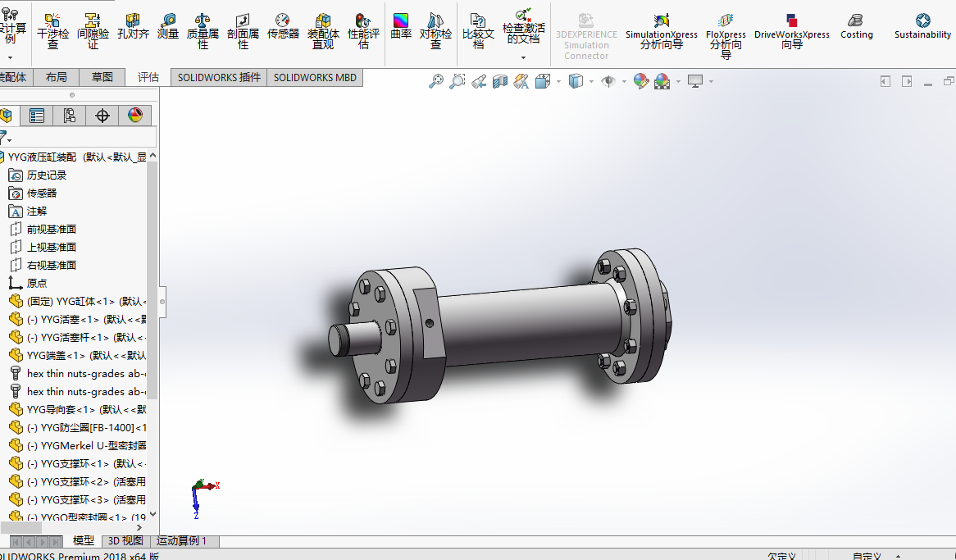Run the 干涉检查 interference detection tool
This screenshot has width=956, height=560.
tap(52, 29)
